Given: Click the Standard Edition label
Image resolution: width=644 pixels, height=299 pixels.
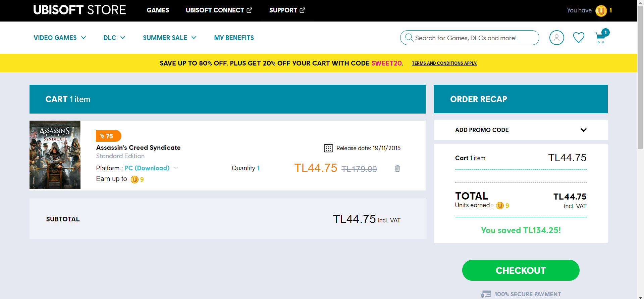Looking at the screenshot, I should (x=120, y=156).
